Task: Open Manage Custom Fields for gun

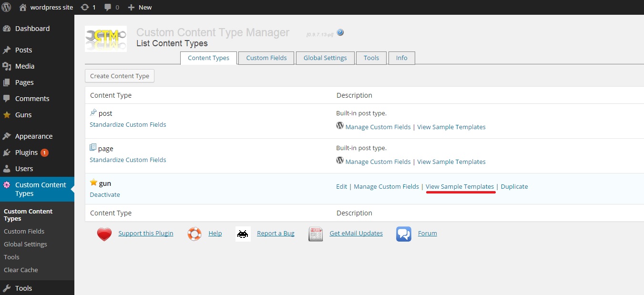Action: [387, 187]
